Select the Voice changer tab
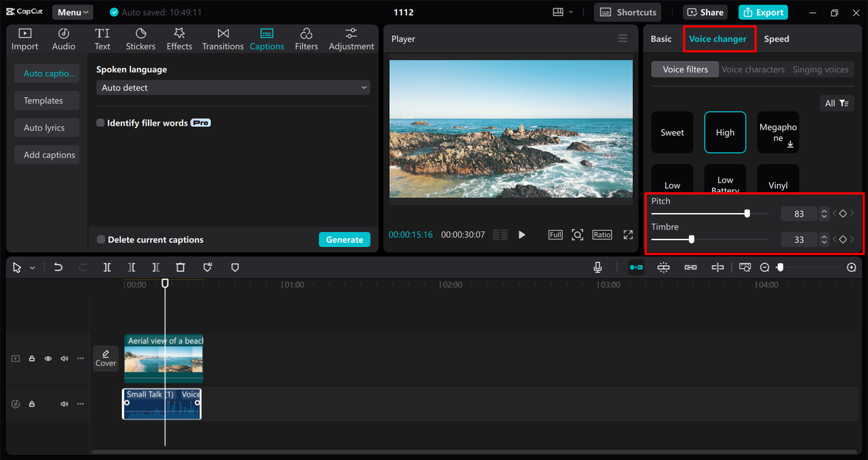Viewport: 868px width, 460px height. point(717,39)
